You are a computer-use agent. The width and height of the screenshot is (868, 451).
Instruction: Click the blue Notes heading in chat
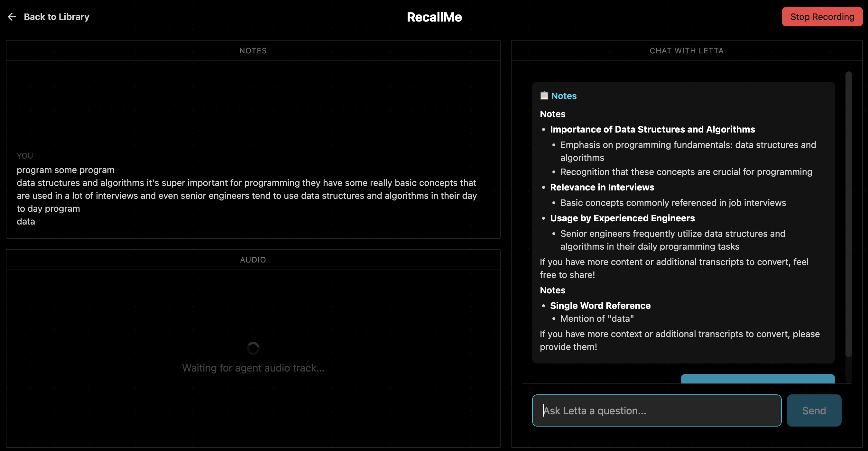point(564,96)
